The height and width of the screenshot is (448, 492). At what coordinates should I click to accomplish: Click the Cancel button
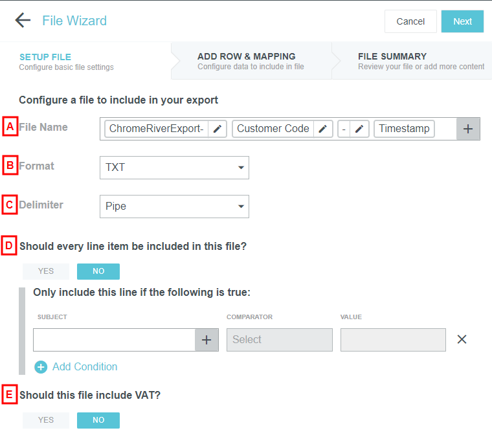coord(410,21)
